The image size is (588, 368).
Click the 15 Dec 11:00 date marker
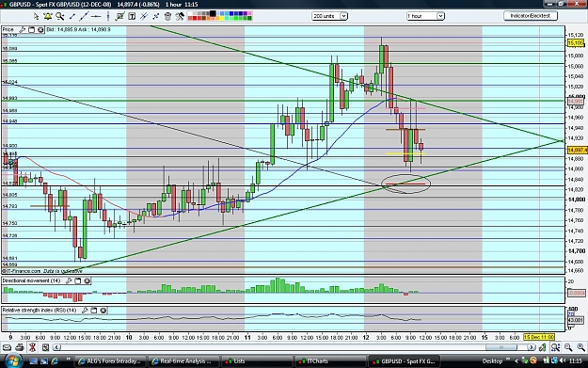(x=539, y=337)
